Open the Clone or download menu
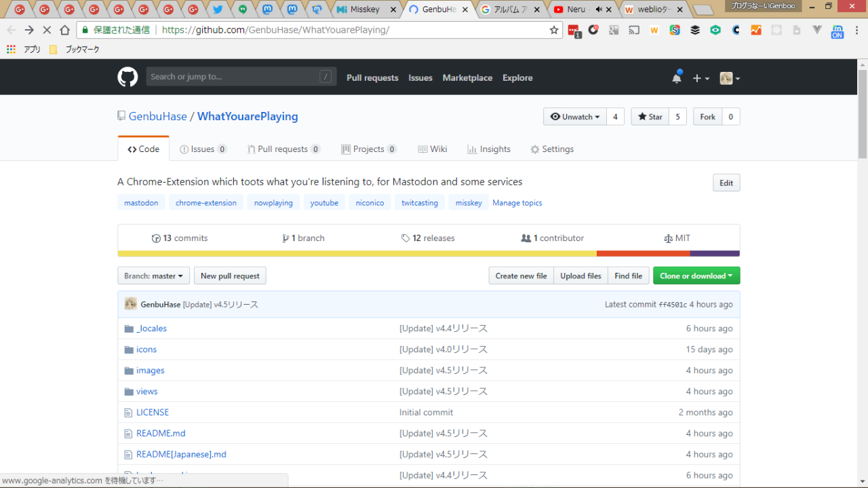Screen dimensions: 868x488 coord(696,276)
